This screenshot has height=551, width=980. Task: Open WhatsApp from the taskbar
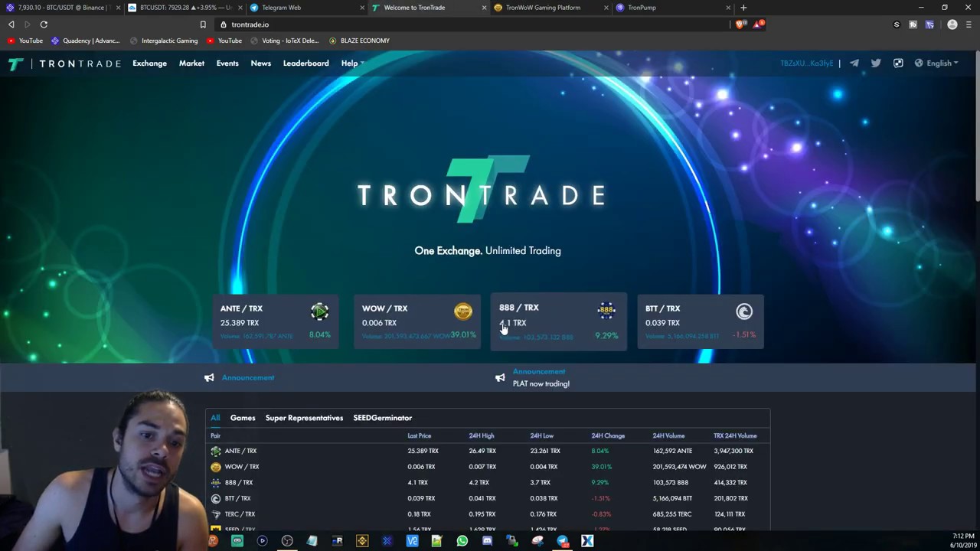click(462, 541)
